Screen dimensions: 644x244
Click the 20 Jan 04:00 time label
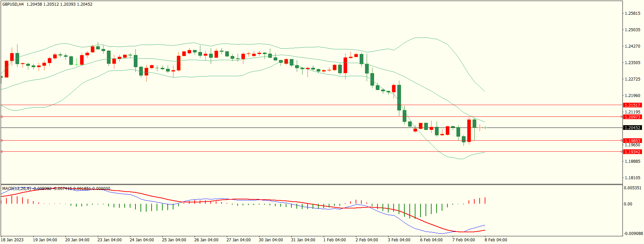[x=77, y=240]
